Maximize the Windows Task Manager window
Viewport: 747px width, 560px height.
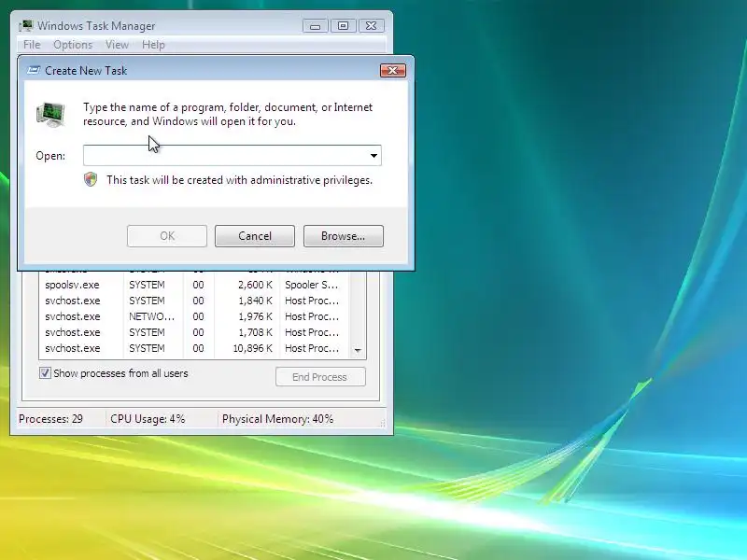[x=343, y=26]
